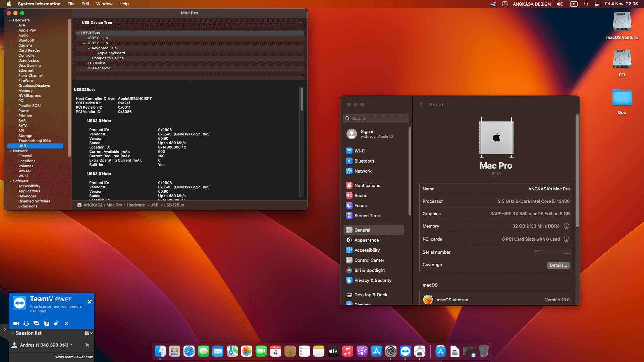Viewport: 644px width, 362px height.
Task: Open the System Information app menu
Action: tap(39, 4)
